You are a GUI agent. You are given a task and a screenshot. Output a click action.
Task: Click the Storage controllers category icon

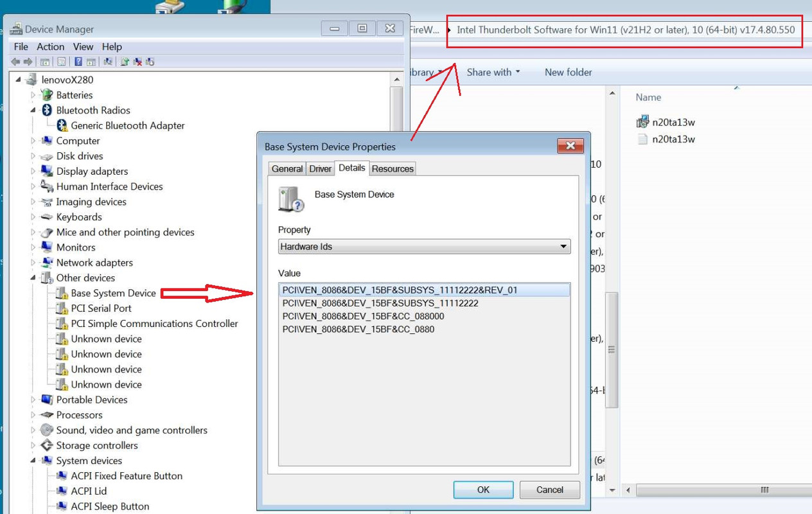[47, 445]
